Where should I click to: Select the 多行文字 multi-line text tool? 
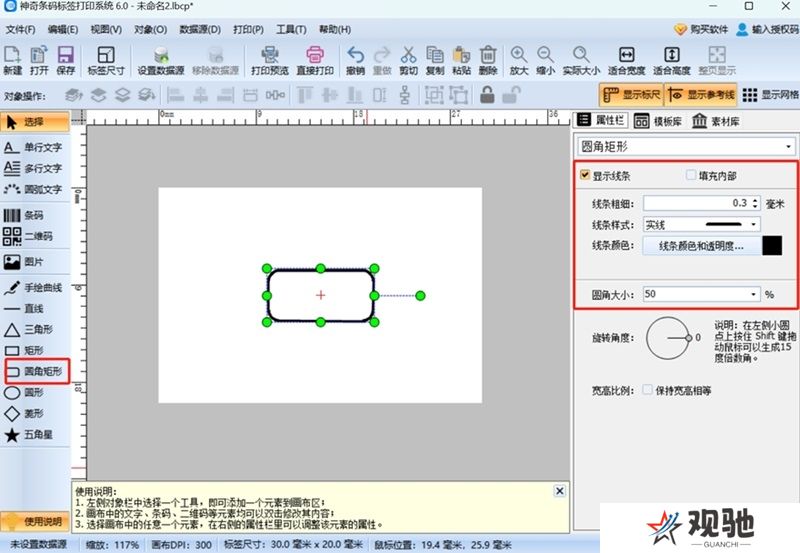[x=34, y=168]
